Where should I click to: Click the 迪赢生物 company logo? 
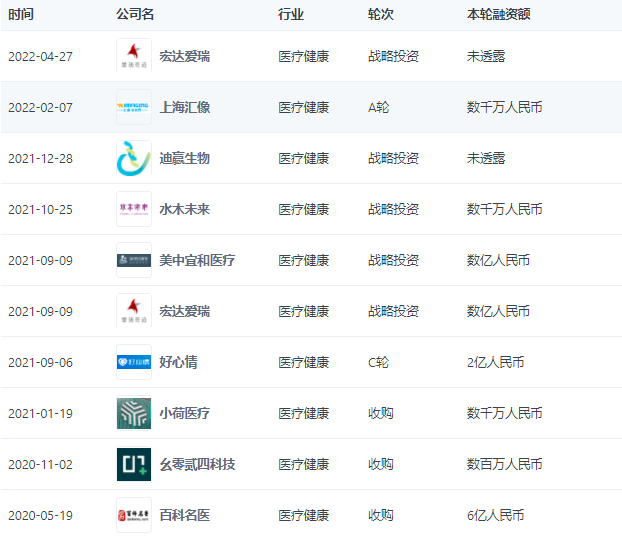pyautogui.click(x=134, y=158)
